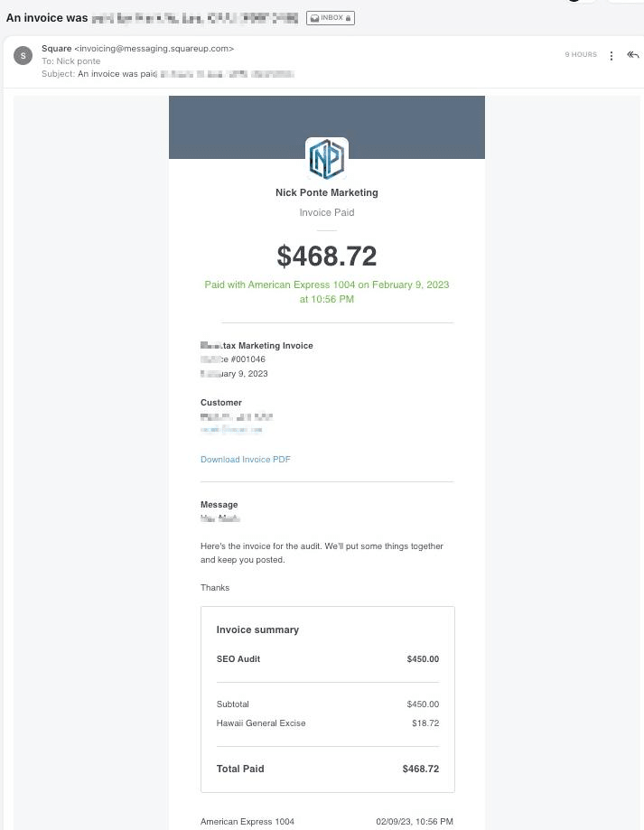Click the sender avatar with letter S
The width and height of the screenshot is (644, 830).
tap(23, 56)
